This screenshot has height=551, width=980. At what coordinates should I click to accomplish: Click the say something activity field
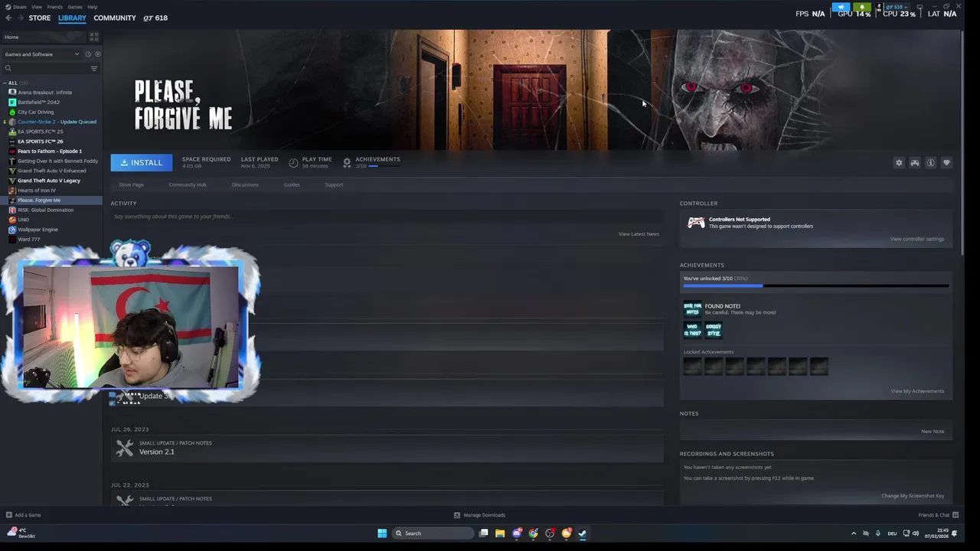coord(387,217)
